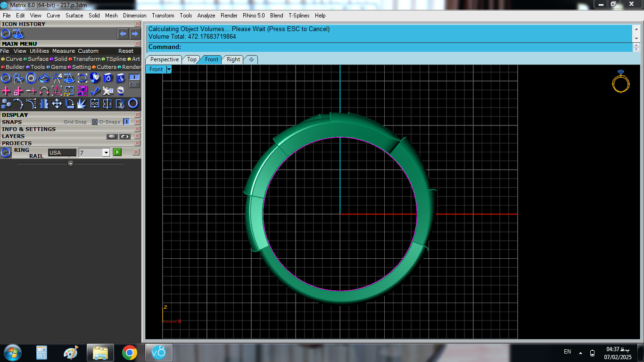
Task: Click the green Ring Rail run button
Action: 117,152
